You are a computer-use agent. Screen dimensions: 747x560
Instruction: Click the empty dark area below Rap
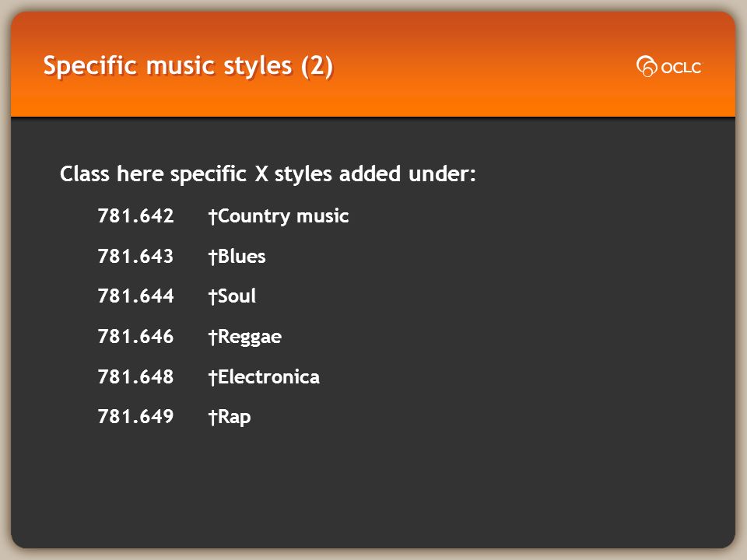373,485
